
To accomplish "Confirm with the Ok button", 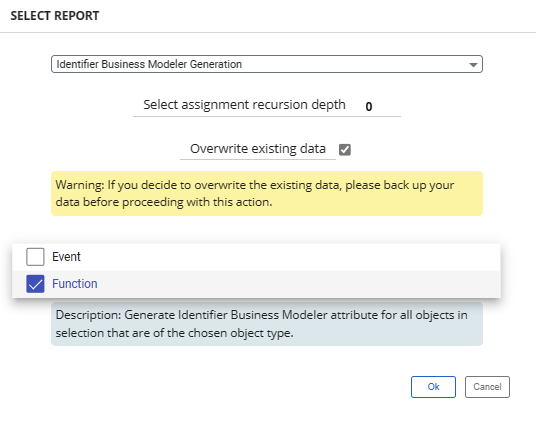I will 433,387.
